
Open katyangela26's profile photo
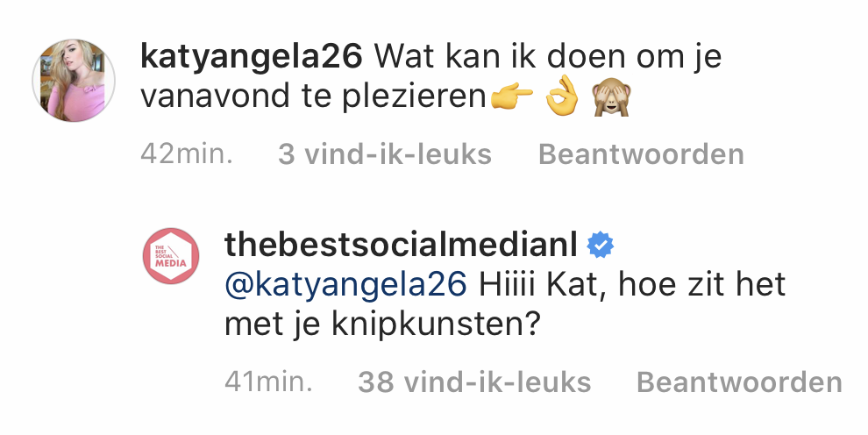pyautogui.click(x=74, y=80)
